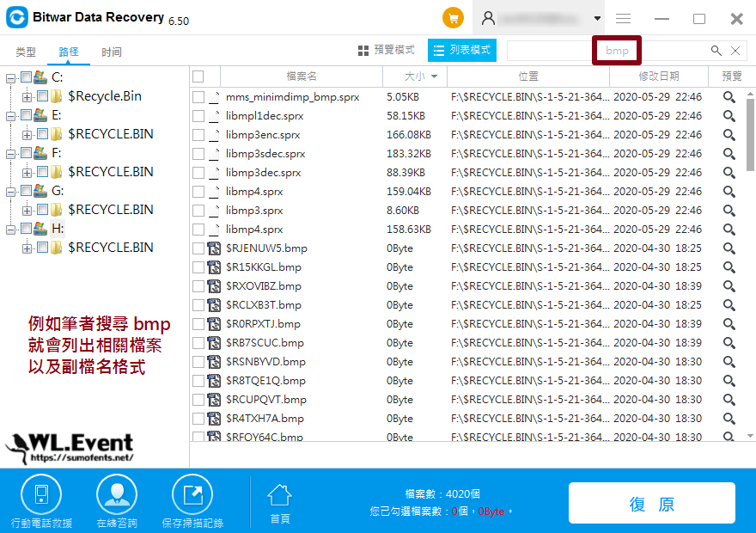Preview $RXOVIBZ.bmp with magnifier icon

[729, 286]
